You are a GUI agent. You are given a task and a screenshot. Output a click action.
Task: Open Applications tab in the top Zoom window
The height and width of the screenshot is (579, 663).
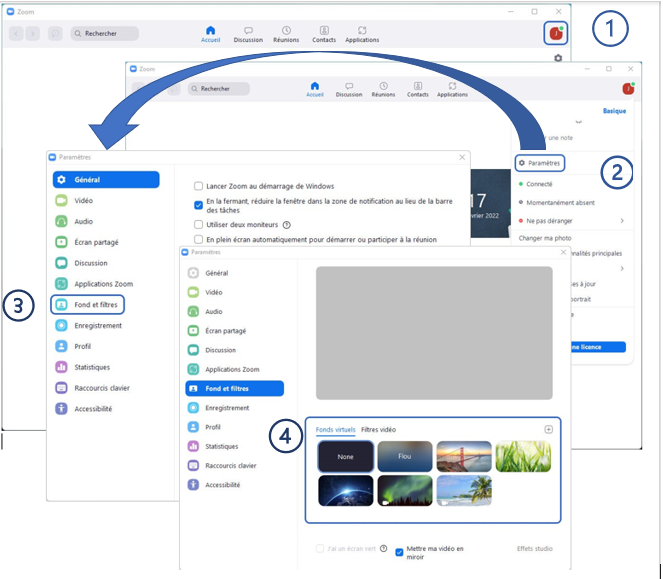tap(362, 34)
